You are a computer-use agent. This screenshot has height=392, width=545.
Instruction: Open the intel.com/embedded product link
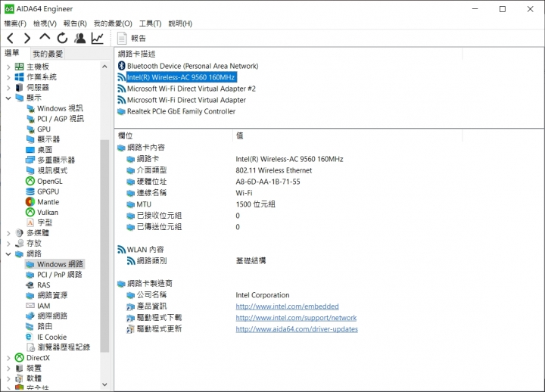(x=287, y=306)
